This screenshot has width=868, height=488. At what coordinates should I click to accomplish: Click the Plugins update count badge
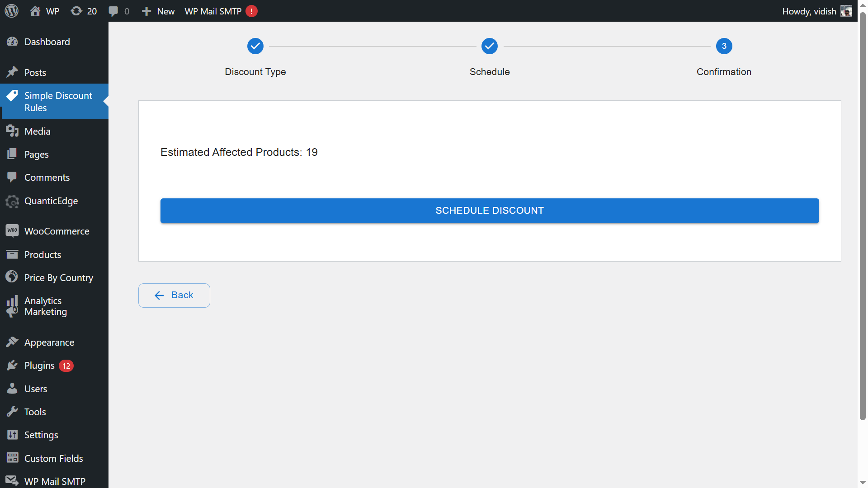pos(66,366)
